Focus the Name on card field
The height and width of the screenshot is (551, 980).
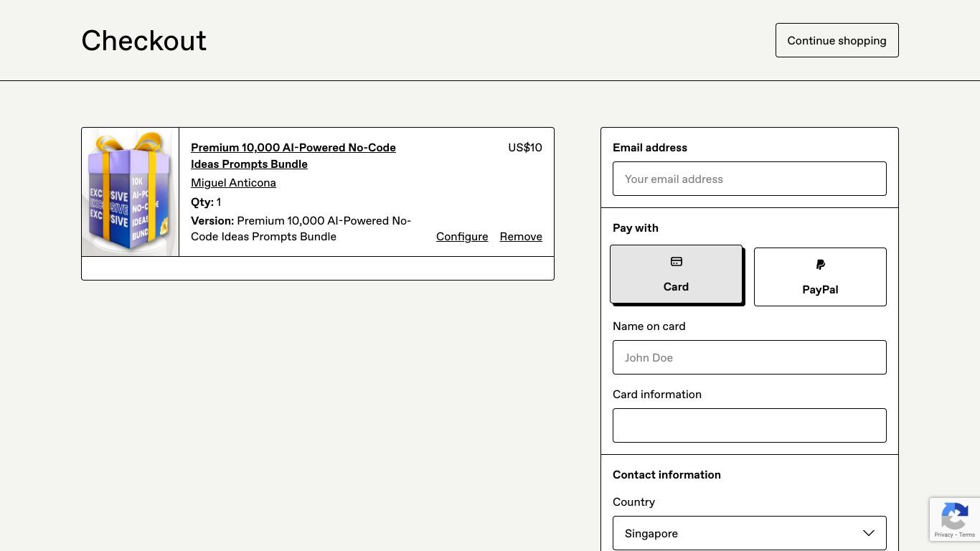click(749, 357)
